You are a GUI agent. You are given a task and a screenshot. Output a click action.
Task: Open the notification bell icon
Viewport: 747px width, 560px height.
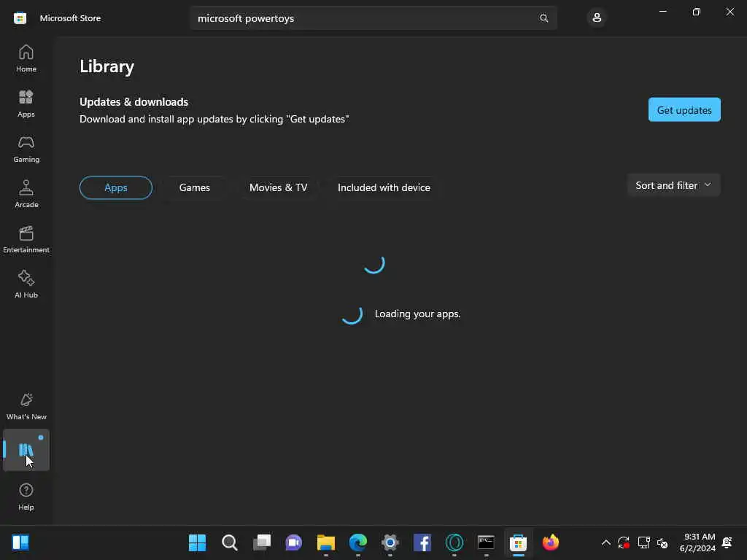727,542
